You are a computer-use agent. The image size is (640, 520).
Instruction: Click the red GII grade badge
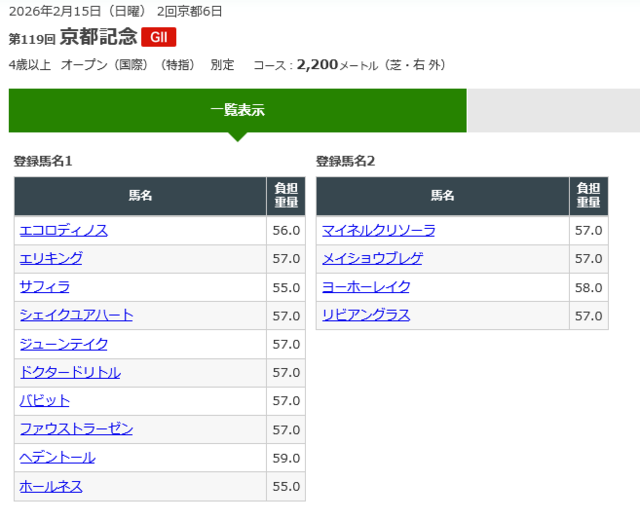tap(158, 38)
